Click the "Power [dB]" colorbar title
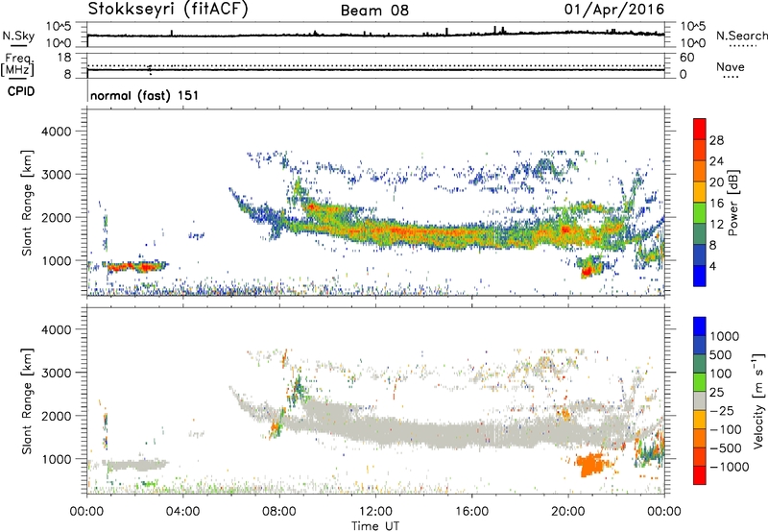Screen dimensions: 768x532 [x=732, y=203]
